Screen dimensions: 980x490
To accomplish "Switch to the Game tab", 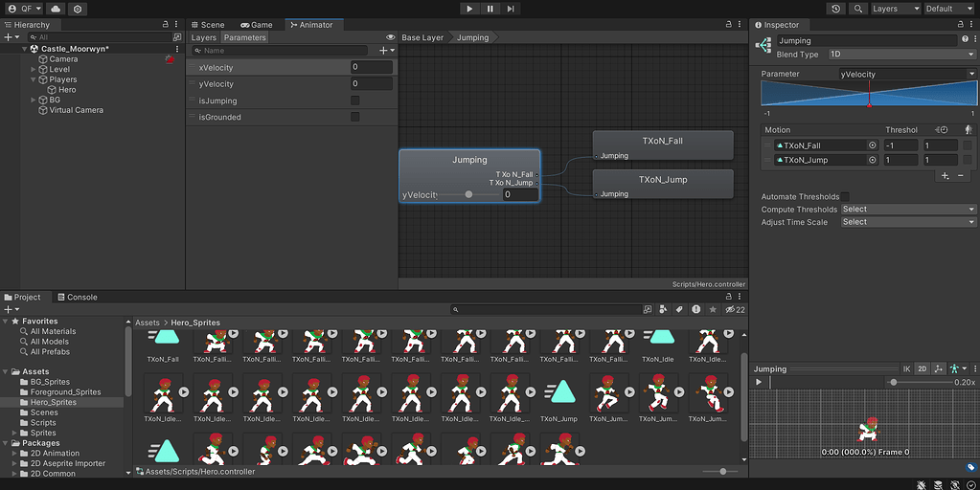I will pos(256,25).
